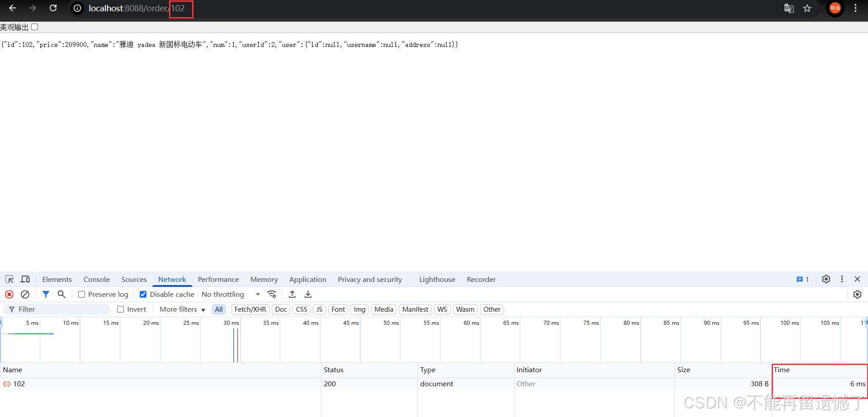Select the All request type filter
The height and width of the screenshot is (417, 868).
pos(219,309)
